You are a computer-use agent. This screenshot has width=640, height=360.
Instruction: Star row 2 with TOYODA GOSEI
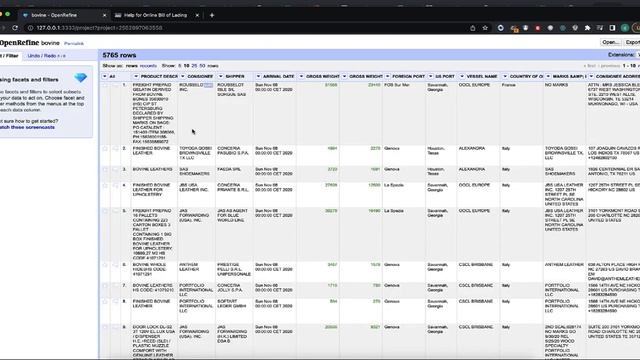105,149
